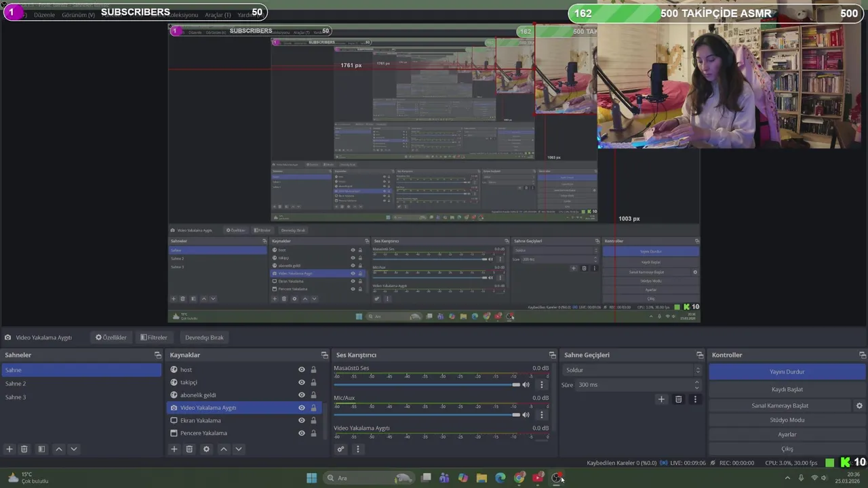Move the scene up with the arrow
This screenshot has width=868, height=488.
pyautogui.click(x=59, y=449)
